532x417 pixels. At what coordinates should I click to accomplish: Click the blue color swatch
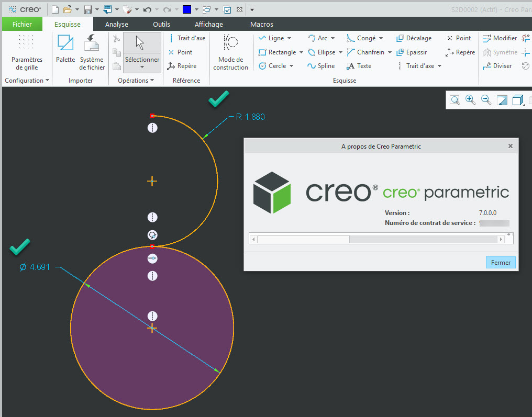187,9
